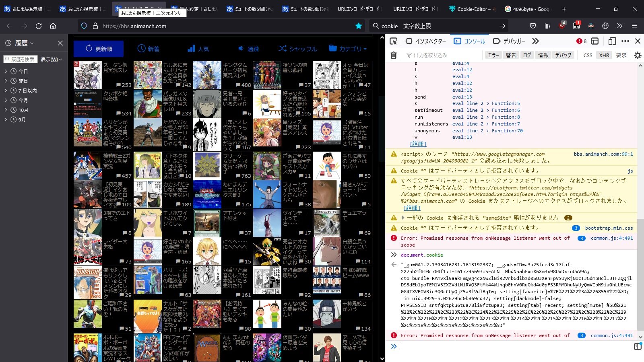
Task: Focus the 履歴を検索 search field
Action: 21,59
